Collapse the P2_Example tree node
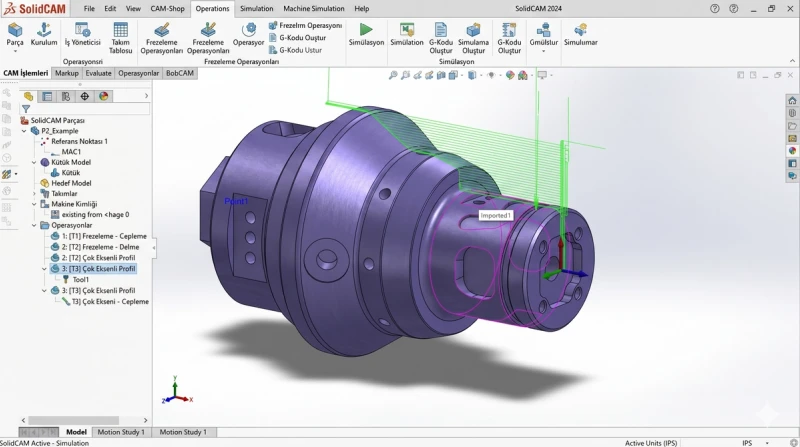The width and height of the screenshot is (800, 447). click(x=24, y=131)
